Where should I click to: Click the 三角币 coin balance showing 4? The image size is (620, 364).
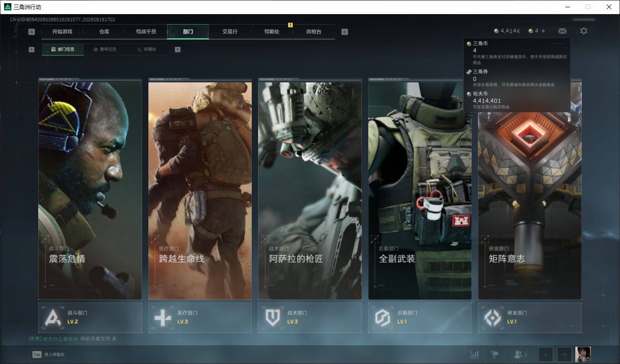(533, 31)
